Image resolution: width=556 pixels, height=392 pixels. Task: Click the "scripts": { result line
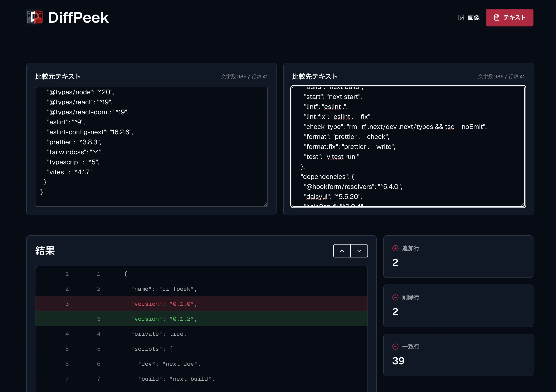point(201,349)
